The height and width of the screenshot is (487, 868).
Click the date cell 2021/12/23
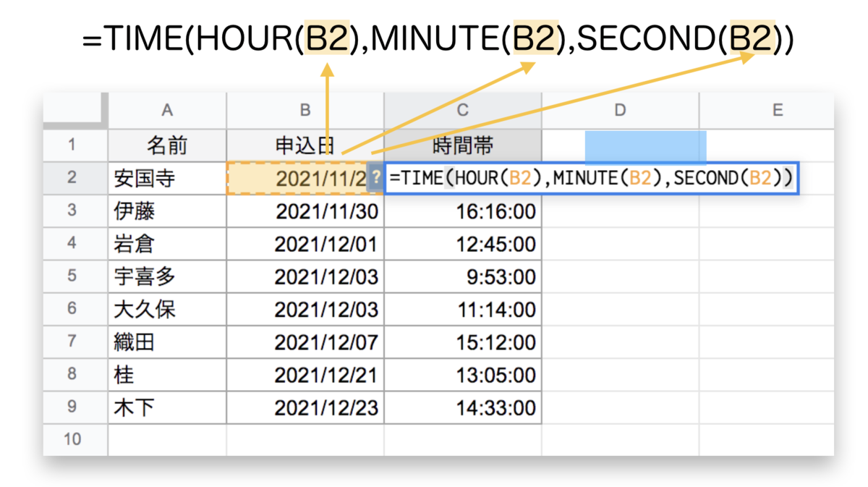(x=305, y=407)
